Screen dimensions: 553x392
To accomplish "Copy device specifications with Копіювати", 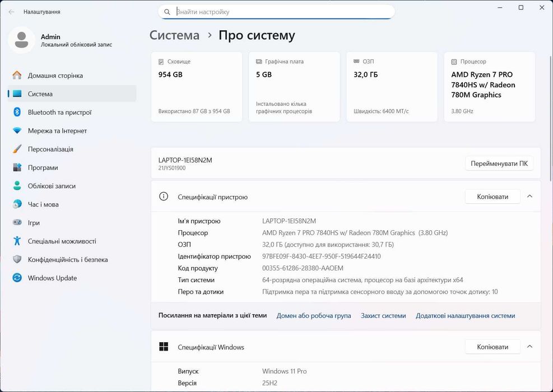I will [492, 197].
